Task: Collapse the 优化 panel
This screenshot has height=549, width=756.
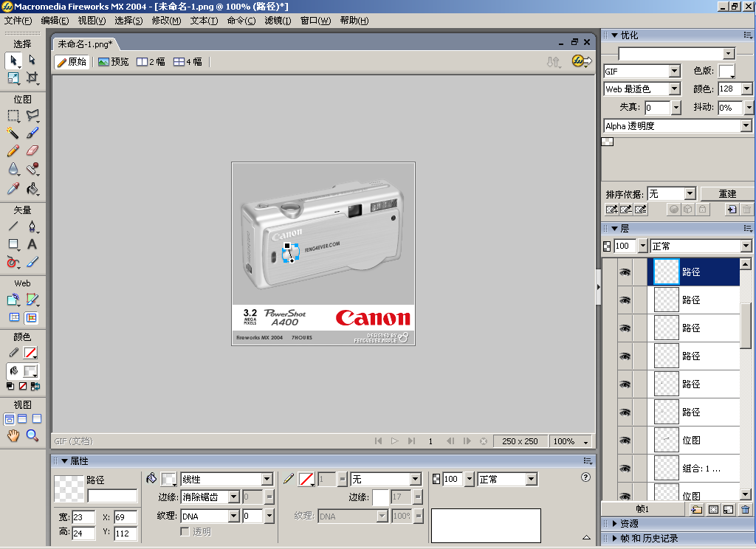Action: (x=615, y=35)
